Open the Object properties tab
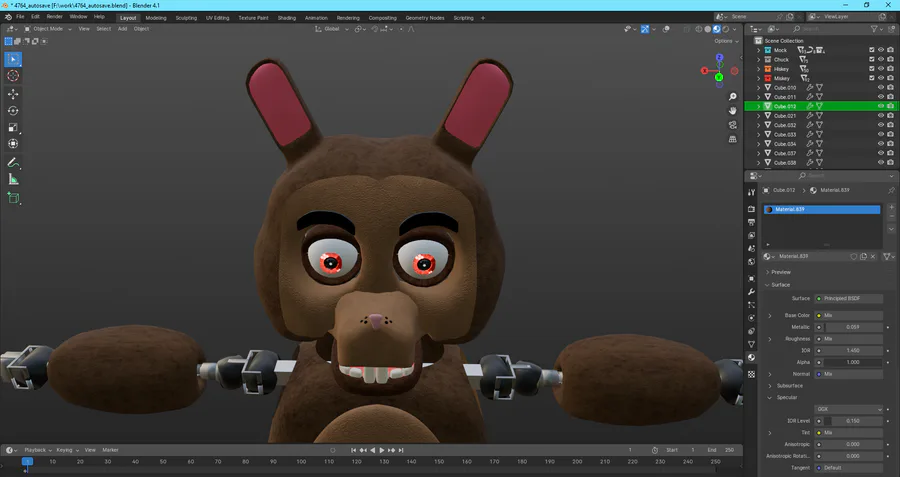 point(751,278)
